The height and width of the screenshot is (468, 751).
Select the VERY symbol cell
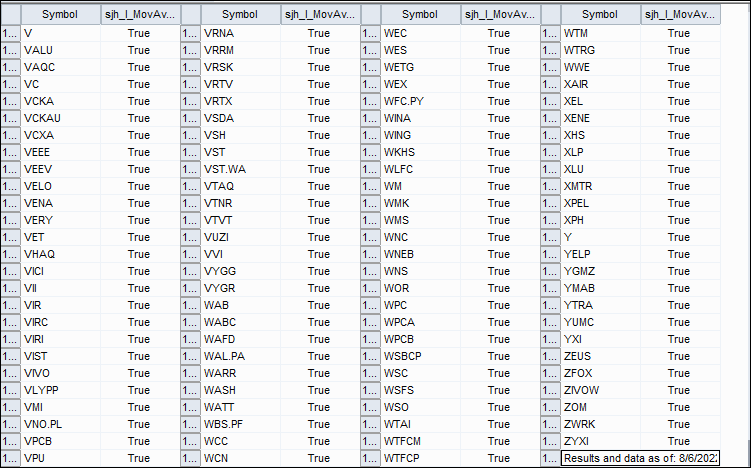60,220
